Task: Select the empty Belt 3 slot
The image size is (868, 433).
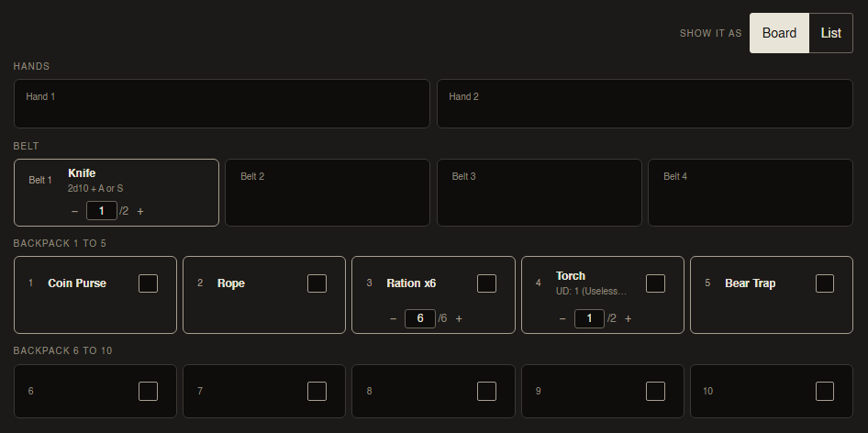Action: [540, 193]
